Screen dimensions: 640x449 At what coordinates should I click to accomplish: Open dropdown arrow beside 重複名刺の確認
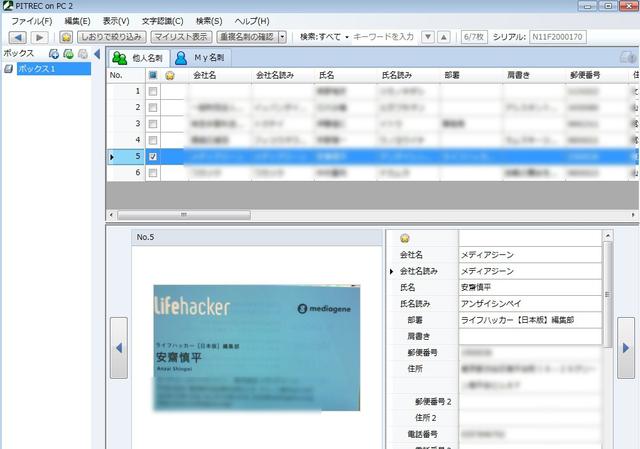282,37
